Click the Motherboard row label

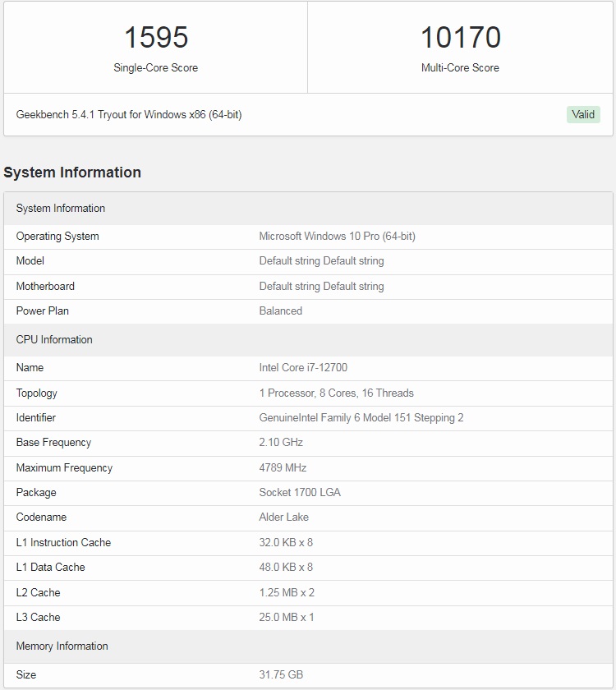point(45,286)
